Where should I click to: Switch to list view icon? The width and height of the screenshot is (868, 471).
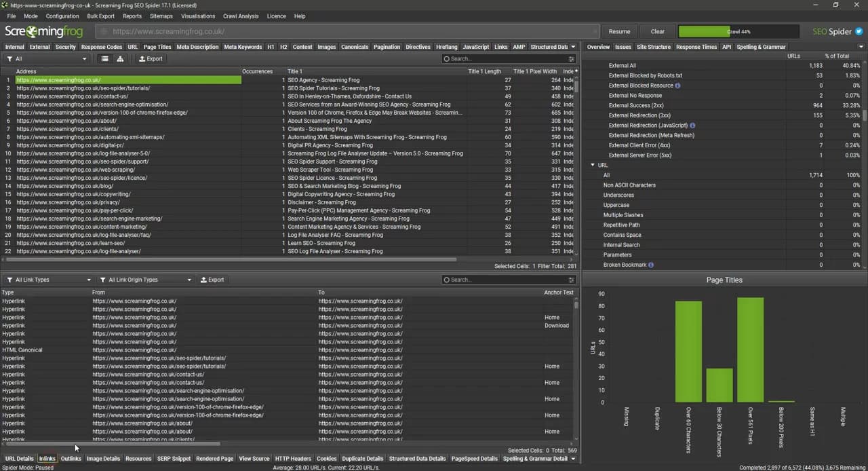click(x=104, y=59)
